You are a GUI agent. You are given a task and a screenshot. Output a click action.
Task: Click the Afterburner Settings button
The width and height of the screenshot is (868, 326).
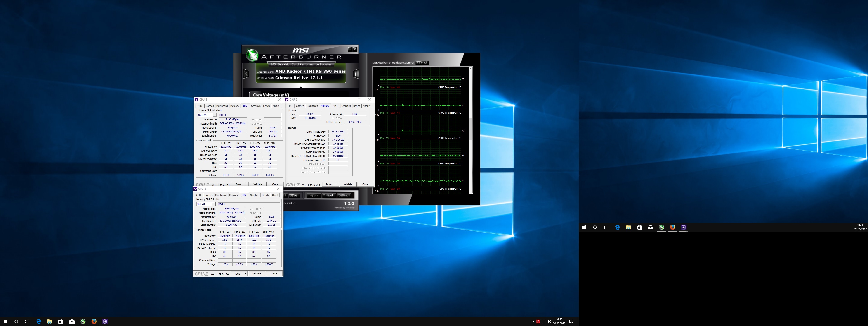point(344,195)
